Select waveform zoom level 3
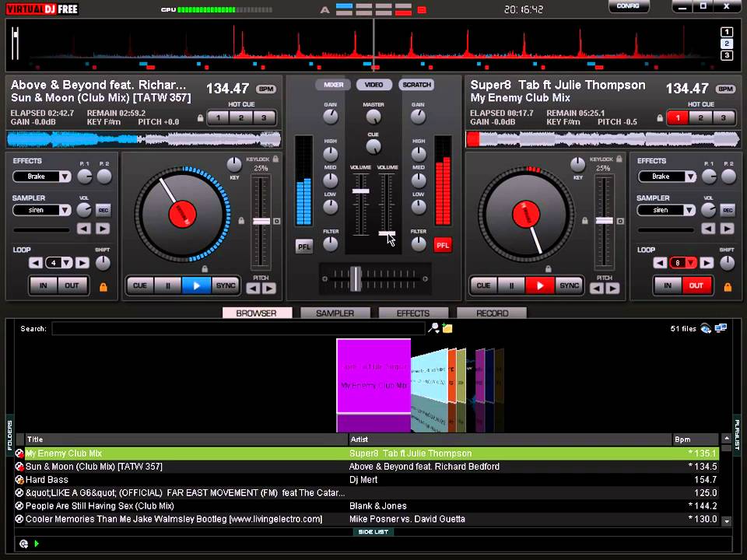 click(x=727, y=55)
